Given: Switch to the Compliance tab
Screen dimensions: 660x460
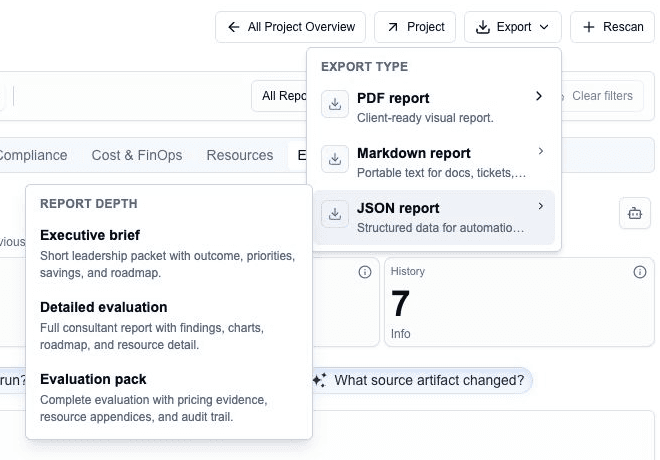Looking at the screenshot, I should pyautogui.click(x=33, y=155).
